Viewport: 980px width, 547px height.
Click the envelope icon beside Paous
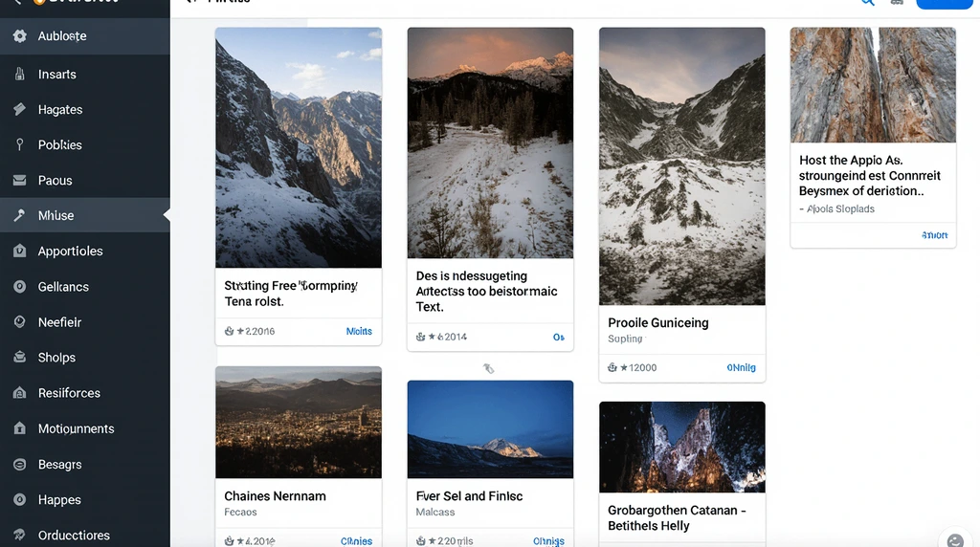[x=19, y=181]
